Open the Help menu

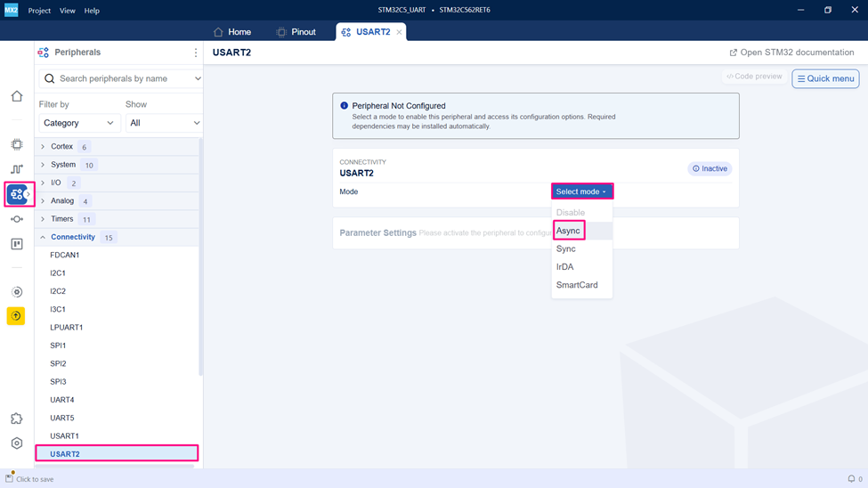click(92, 11)
